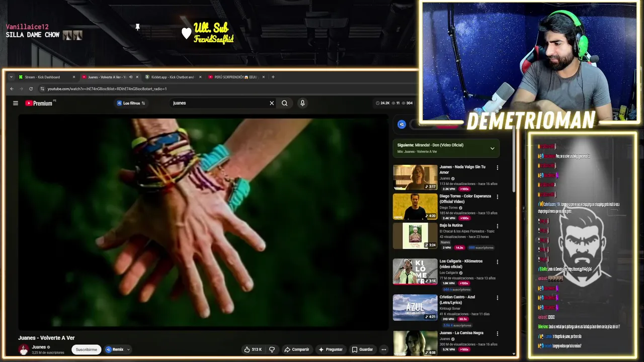This screenshot has height=362, width=644.
Task: Click the main video player
Action: point(203,222)
